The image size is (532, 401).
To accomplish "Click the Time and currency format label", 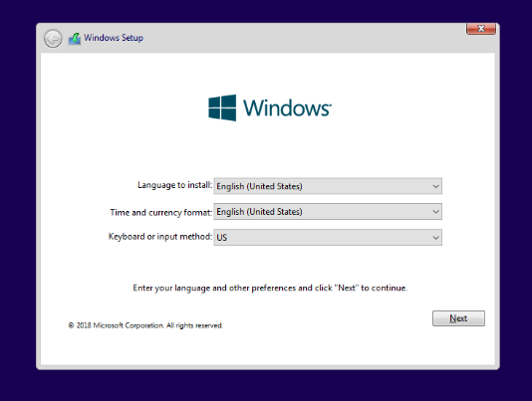I will 160,213.
